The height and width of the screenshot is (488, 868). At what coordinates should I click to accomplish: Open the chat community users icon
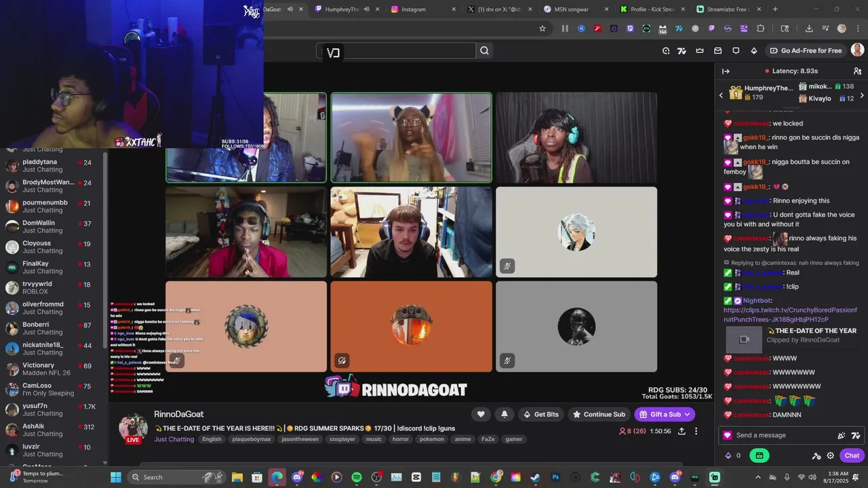(857, 71)
